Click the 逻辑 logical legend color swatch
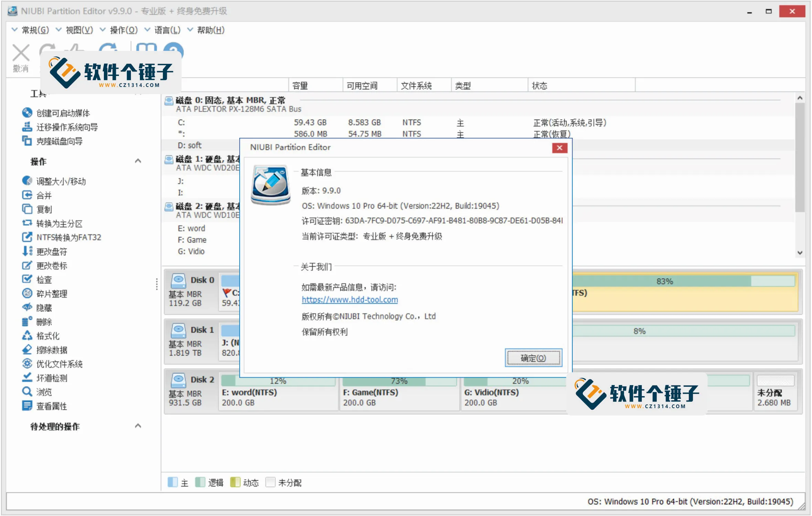812x516 pixels. pyautogui.click(x=200, y=482)
